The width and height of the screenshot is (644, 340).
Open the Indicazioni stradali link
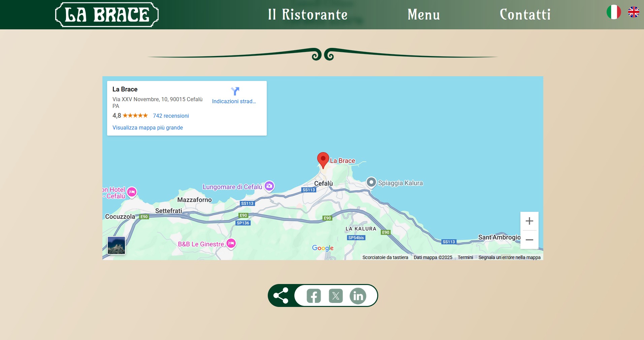click(x=234, y=101)
